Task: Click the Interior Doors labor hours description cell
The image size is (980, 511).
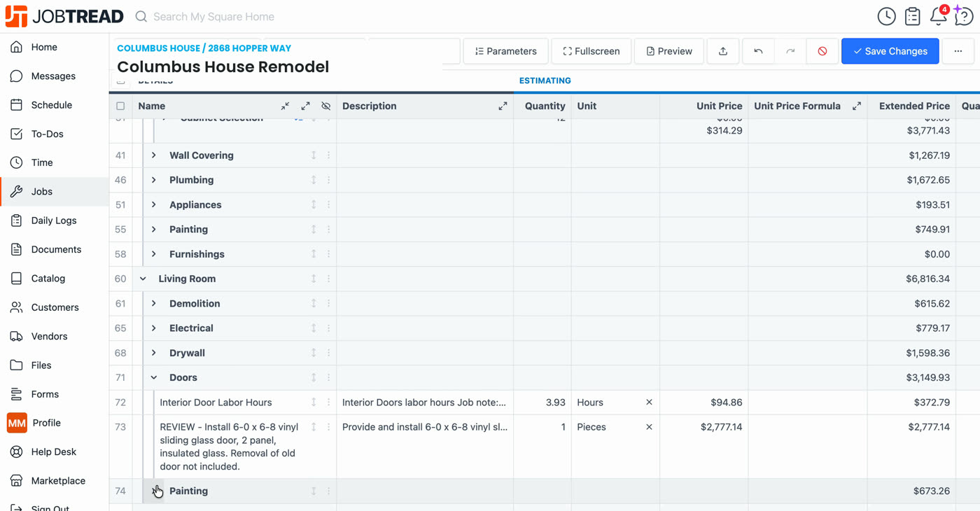Action: [425, 402]
